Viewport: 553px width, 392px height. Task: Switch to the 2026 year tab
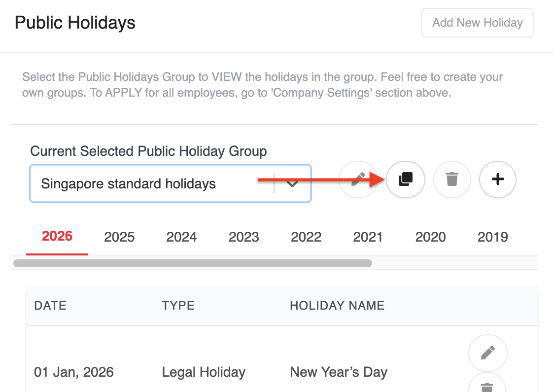pos(57,236)
